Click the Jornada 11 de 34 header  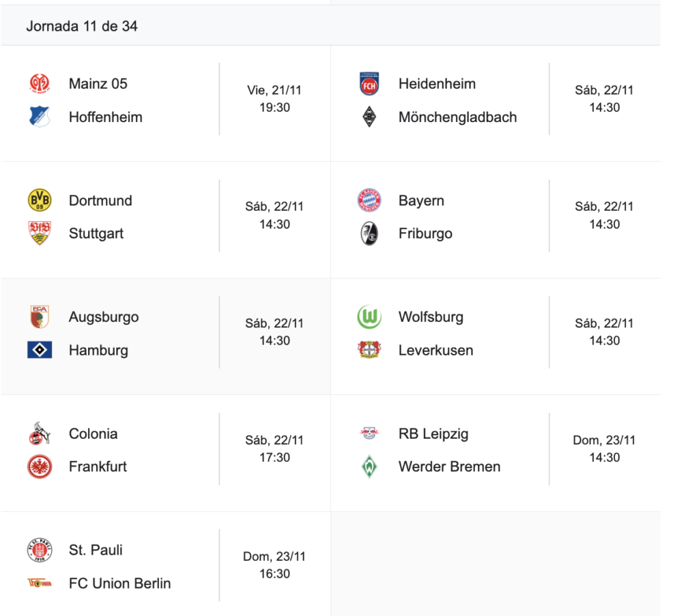pyautogui.click(x=82, y=26)
